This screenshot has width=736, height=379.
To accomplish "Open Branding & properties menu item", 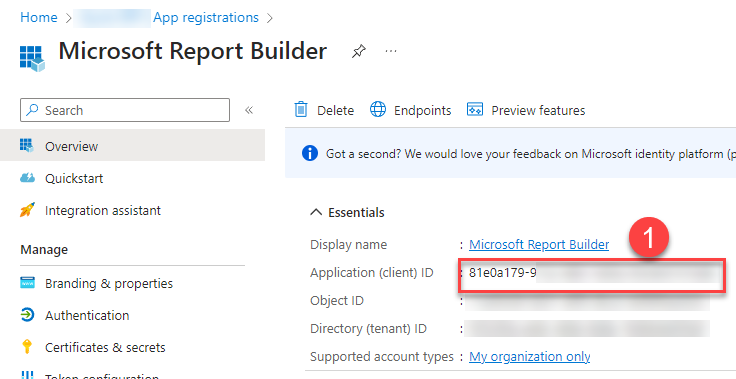I will click(x=109, y=284).
